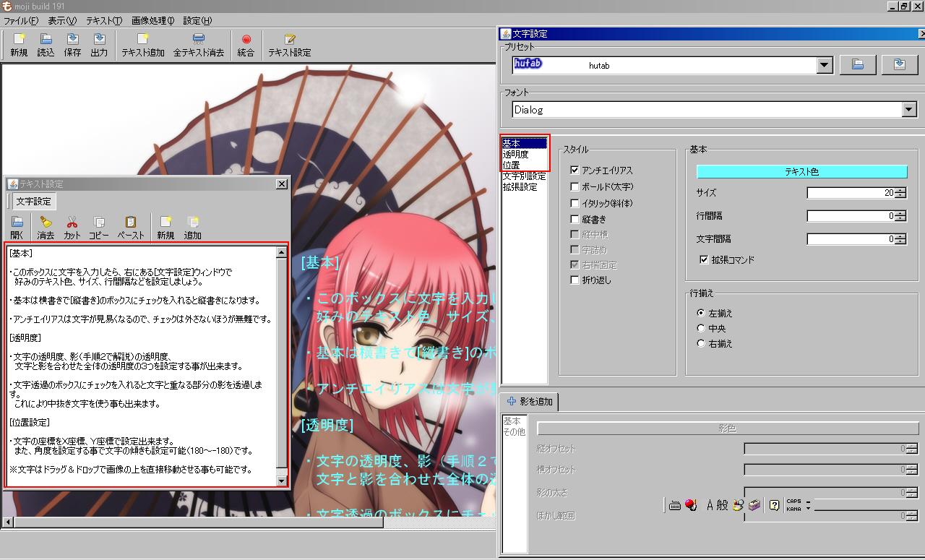The width and height of the screenshot is (925, 560).
Task: Click inside the 行間隔 value field
Action: (x=850, y=215)
